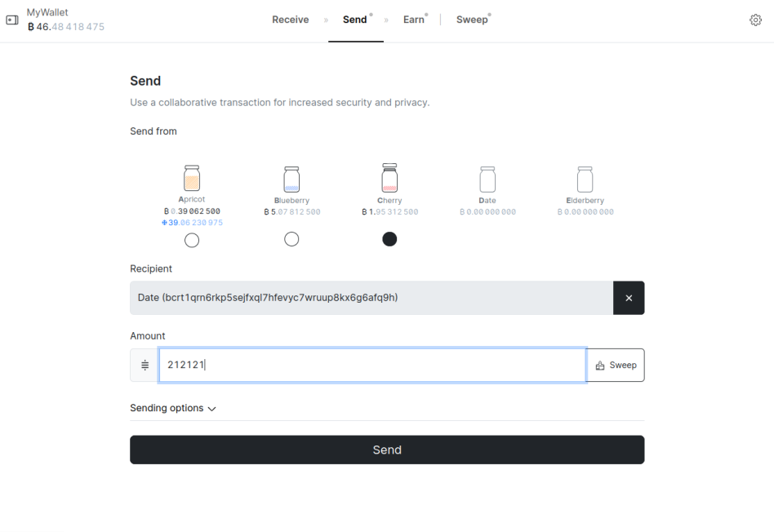This screenshot has height=532, width=774.
Task: Select the Blueberry radio button
Action: click(x=291, y=239)
